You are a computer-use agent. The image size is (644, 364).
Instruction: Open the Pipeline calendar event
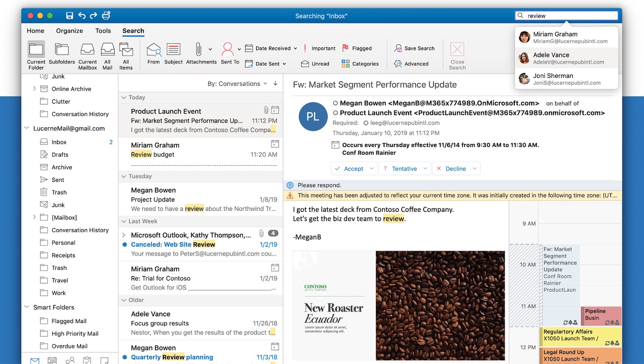[x=601, y=316]
